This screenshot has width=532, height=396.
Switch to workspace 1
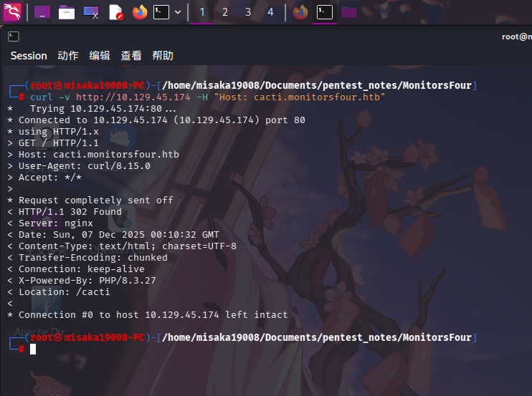(202, 12)
